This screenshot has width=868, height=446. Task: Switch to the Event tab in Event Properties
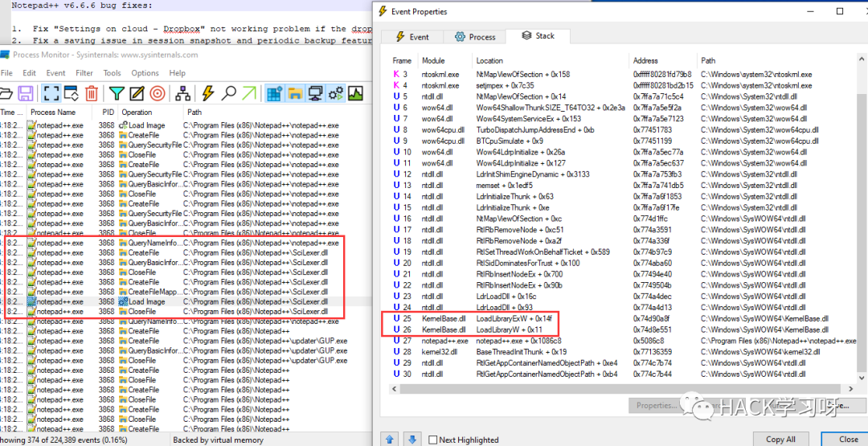[x=412, y=36]
